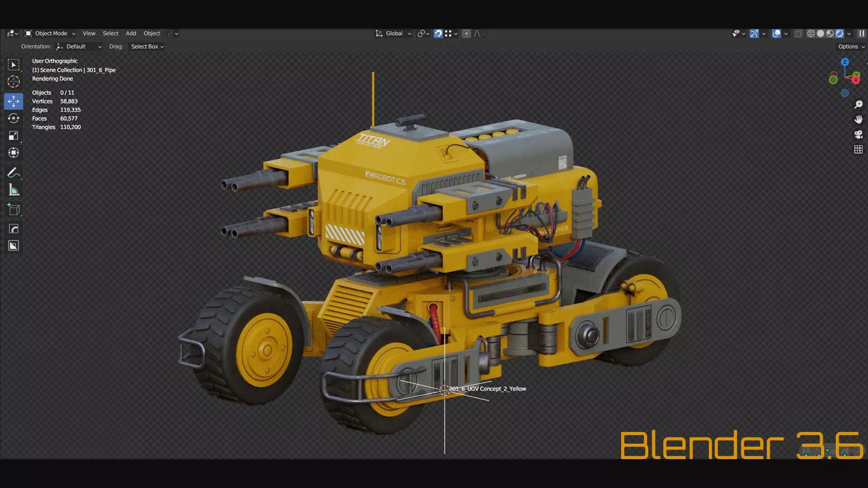Expand gizmo options dropdown arrow
Image resolution: width=868 pixels, height=488 pixels.
pos(764,33)
